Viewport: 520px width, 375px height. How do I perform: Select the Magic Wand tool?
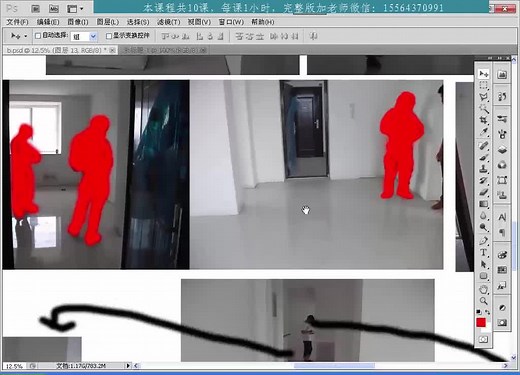click(x=483, y=108)
